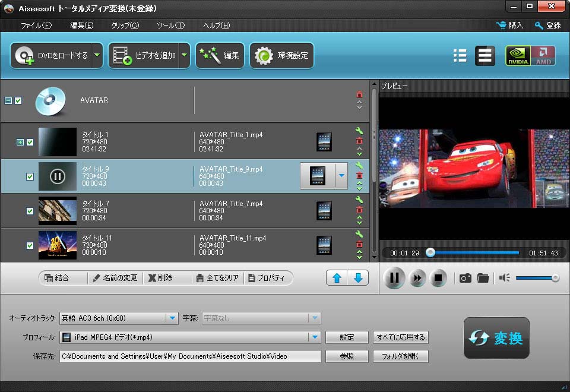Click the 全てをクリア button
This screenshot has height=392, width=570.
[217, 278]
